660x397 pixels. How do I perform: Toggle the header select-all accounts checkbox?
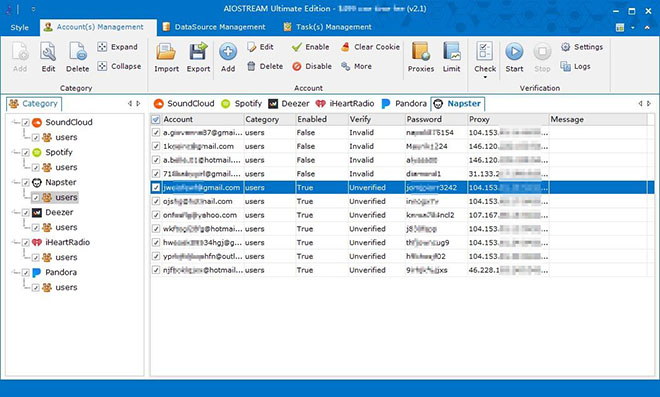click(156, 120)
